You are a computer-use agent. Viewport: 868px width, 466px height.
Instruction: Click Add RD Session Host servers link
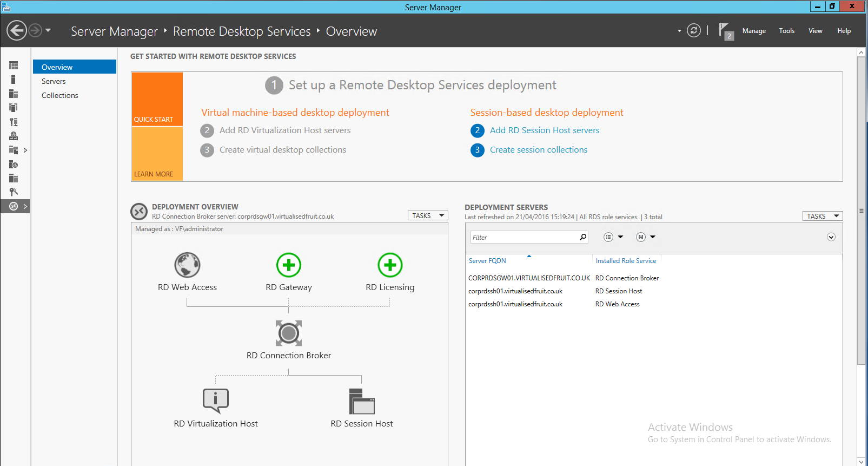544,130
